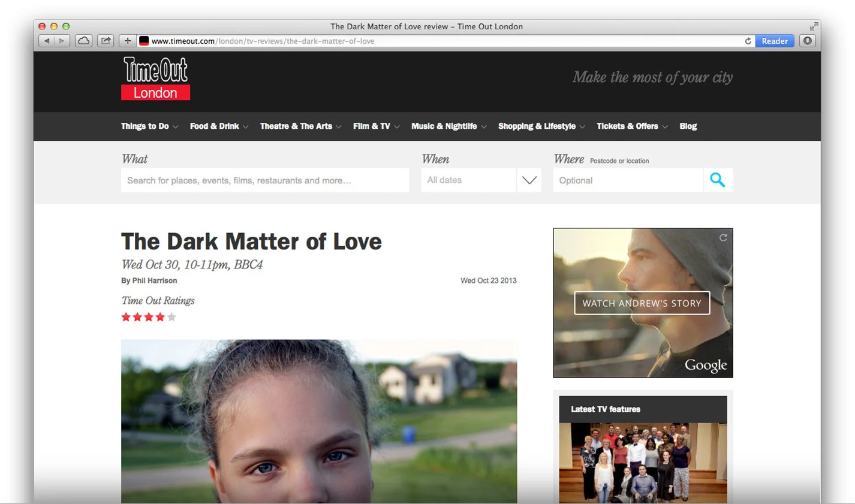Click the blue search magnifier icon
Screen dimensions: 855x504
point(718,180)
